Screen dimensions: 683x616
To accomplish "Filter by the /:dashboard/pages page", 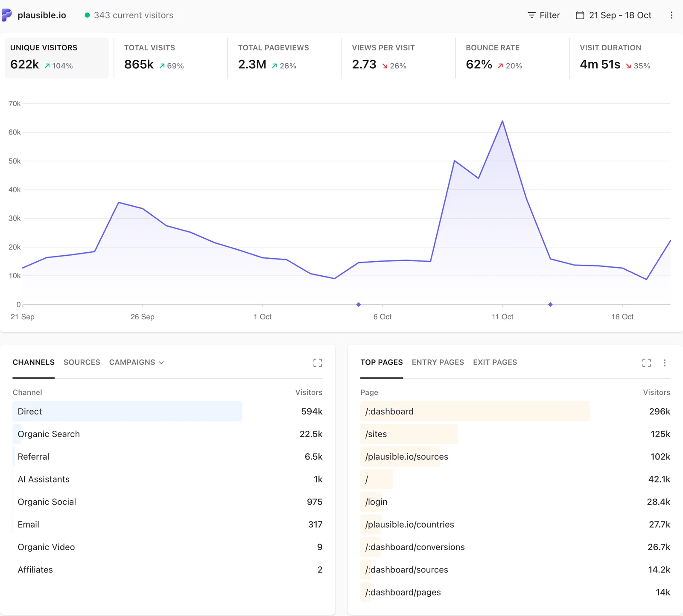I will (515, 593).
